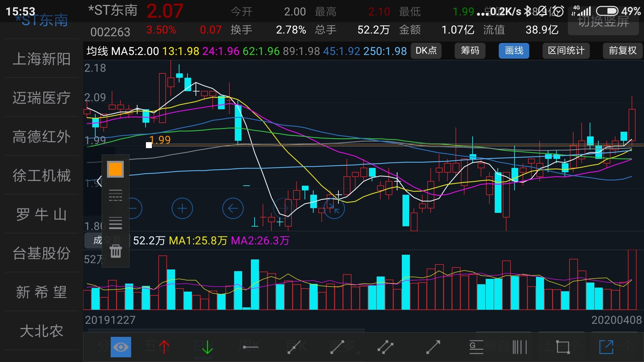Viewport: 644px width, 362px height.
Task: Select the rectangle drawing tool
Action: click(x=563, y=347)
